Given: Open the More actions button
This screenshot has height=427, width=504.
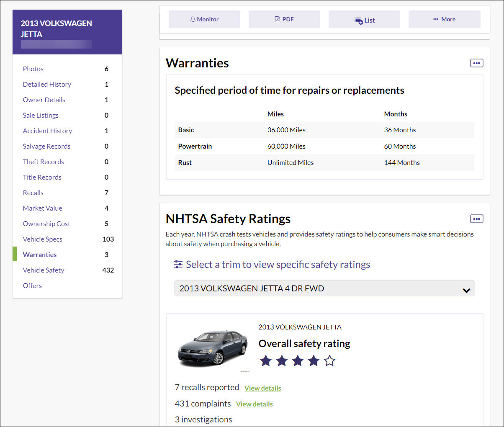Looking at the screenshot, I should (x=445, y=19).
